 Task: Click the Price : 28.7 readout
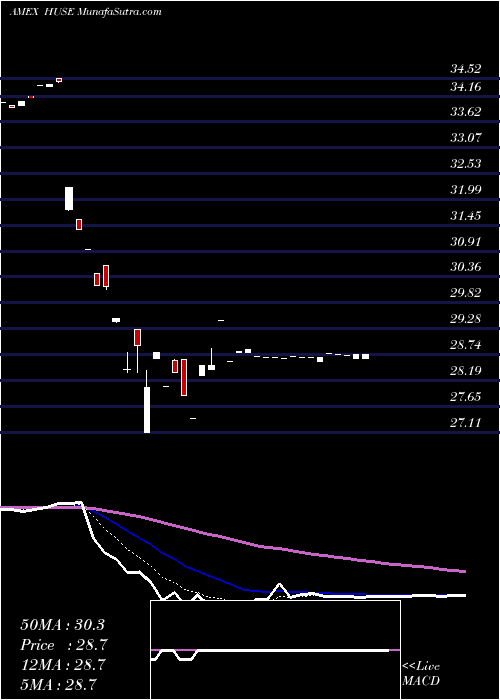point(64,645)
